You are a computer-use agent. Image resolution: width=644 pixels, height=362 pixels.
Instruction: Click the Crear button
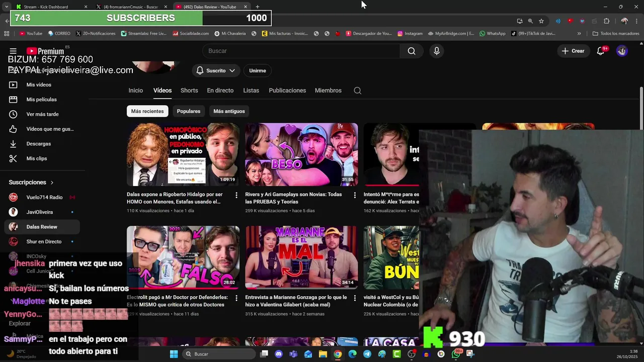[x=573, y=51]
